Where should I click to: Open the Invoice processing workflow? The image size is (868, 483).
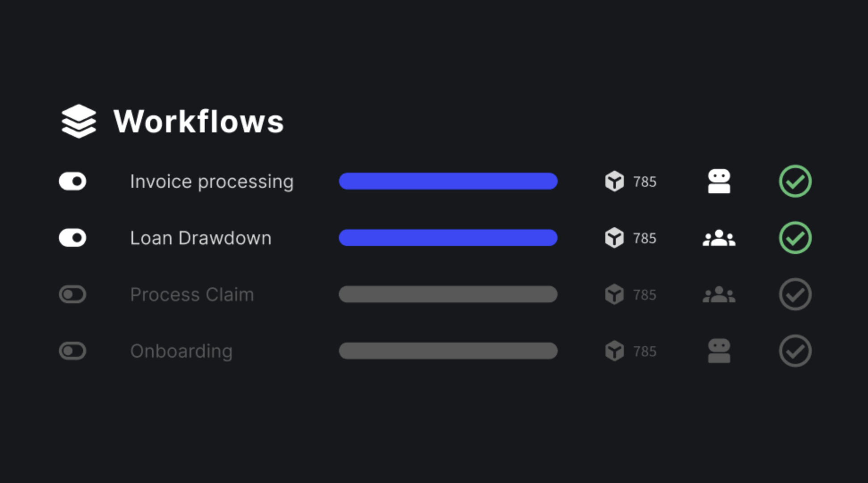coord(211,182)
